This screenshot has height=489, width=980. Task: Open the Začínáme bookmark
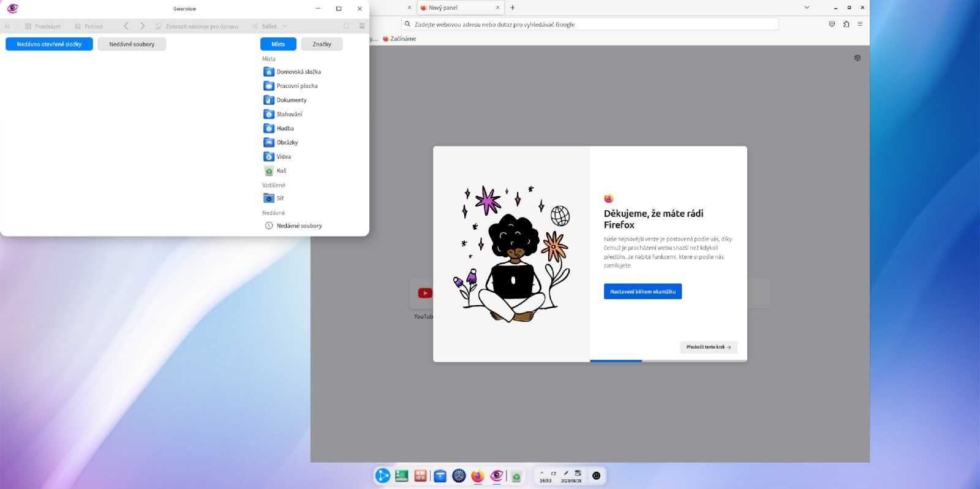(x=399, y=39)
